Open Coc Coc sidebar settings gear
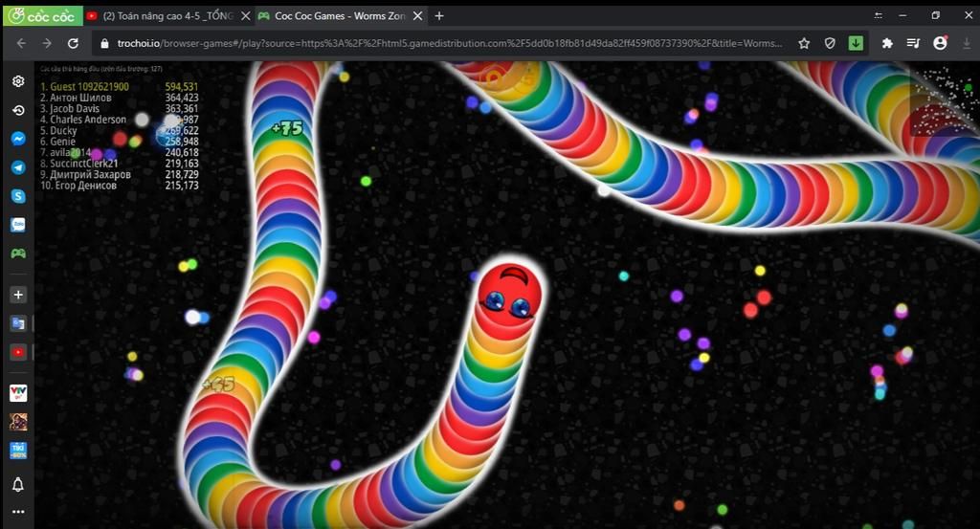Image resolution: width=980 pixels, height=529 pixels. pos(18,81)
